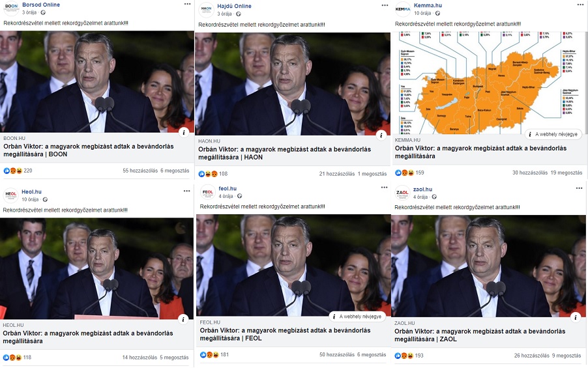Open the Hajdú Online page name link

[x=235, y=6]
